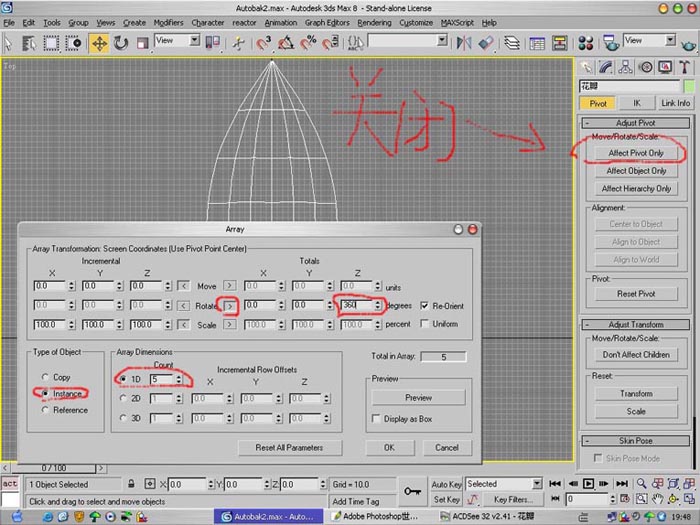Open the Schematic View icon

click(x=559, y=43)
